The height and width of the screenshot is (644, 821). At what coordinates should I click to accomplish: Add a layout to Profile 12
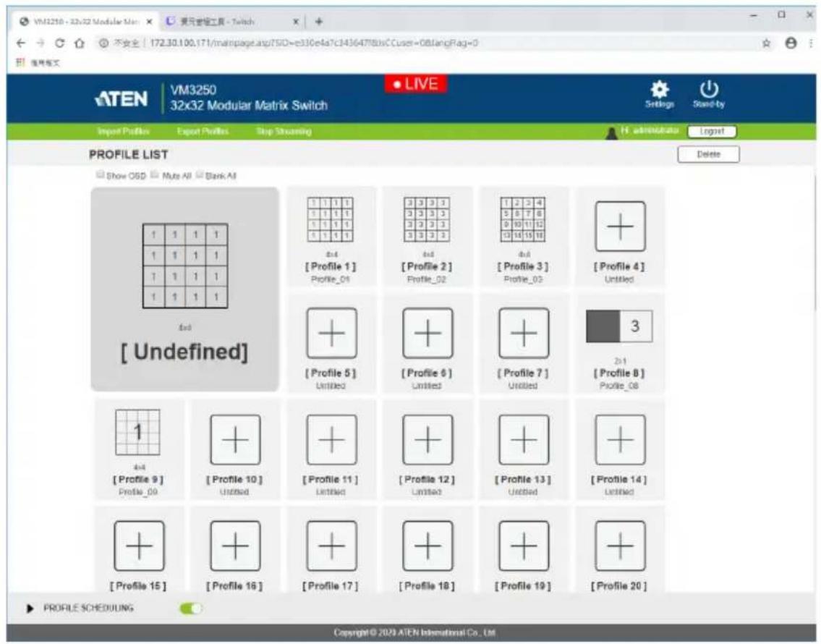[x=427, y=440]
